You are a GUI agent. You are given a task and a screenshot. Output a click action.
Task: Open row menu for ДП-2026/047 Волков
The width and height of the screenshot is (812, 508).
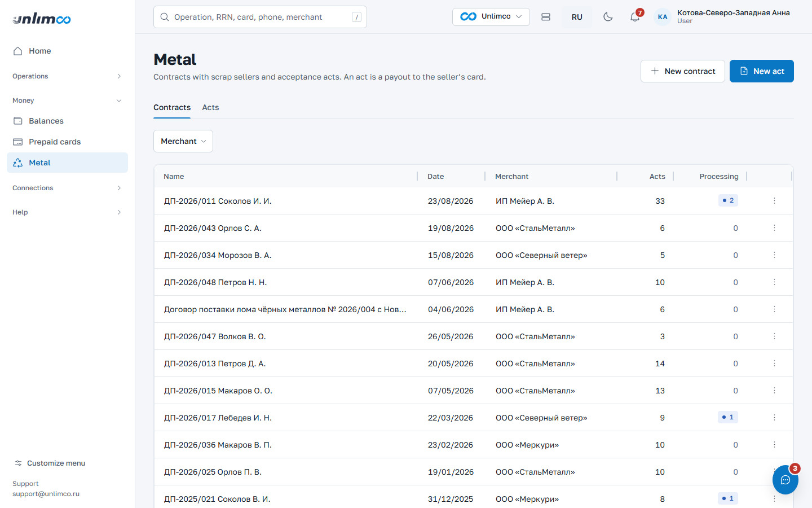tap(774, 336)
